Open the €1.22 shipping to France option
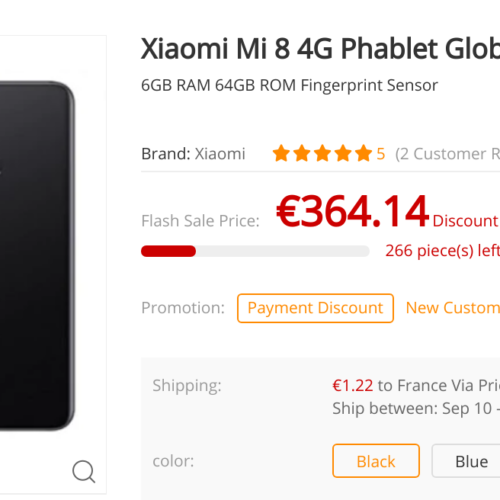 tap(416, 386)
